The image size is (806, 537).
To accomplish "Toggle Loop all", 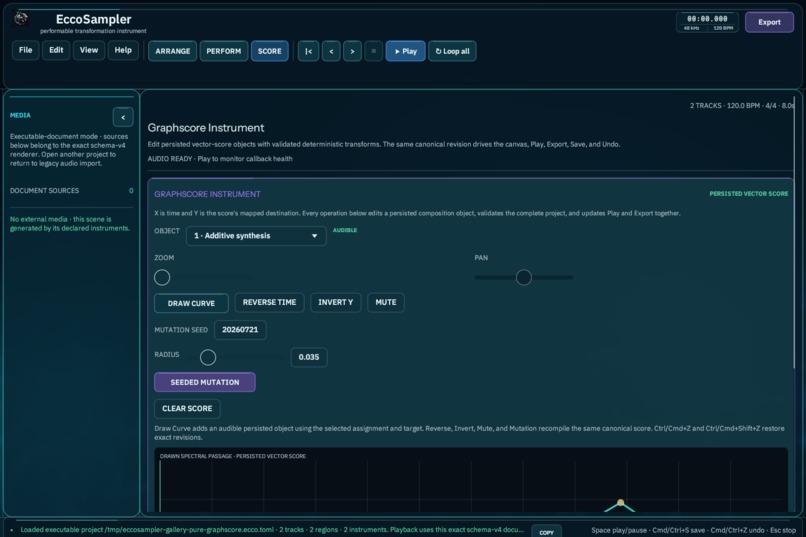I will pos(452,51).
